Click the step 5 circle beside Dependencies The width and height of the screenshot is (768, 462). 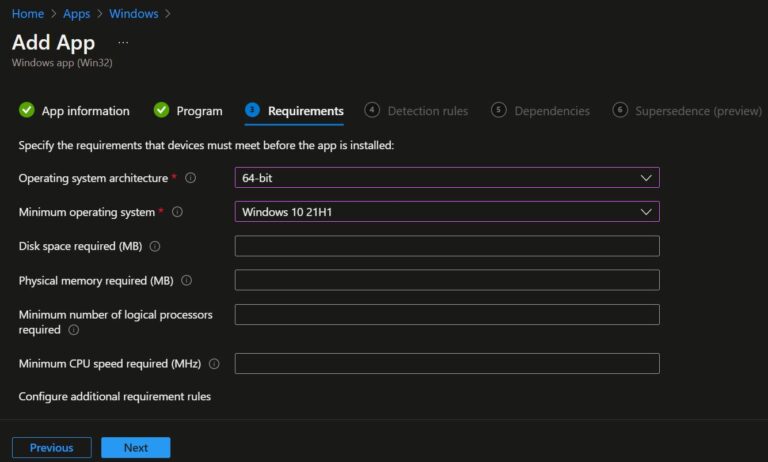[x=499, y=110]
